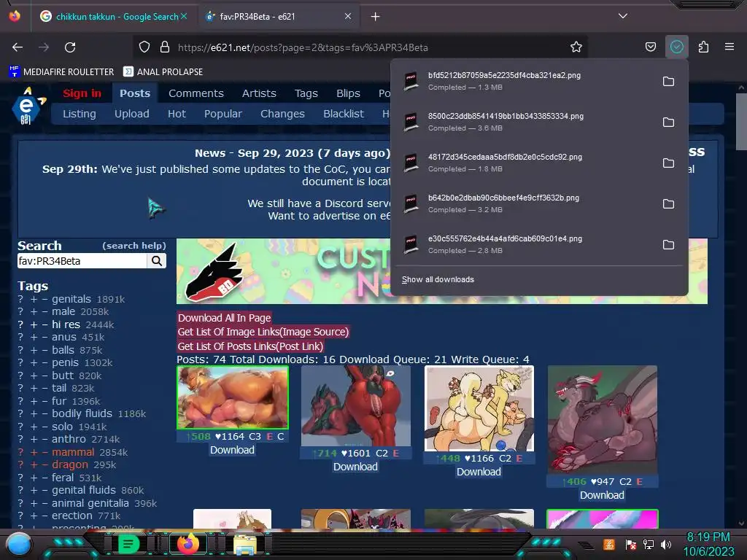The image size is (747, 560).
Task: Switch to Firefox on the taskbar
Action: click(188, 544)
